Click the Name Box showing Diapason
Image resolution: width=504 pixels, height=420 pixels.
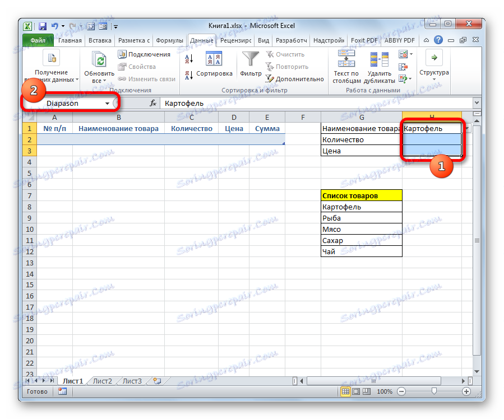(x=63, y=104)
